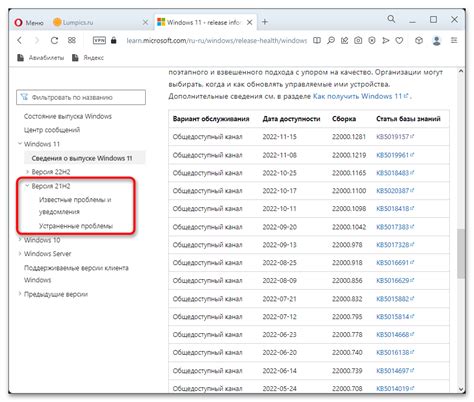Open knowledge base article KB5018418
The image size is (474, 402).
tap(395, 209)
